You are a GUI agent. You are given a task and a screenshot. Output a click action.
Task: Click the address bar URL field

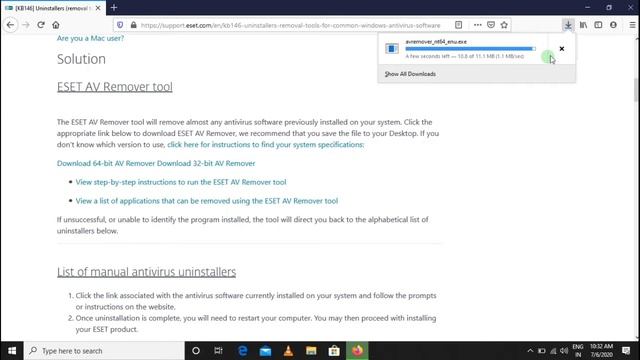(290, 25)
